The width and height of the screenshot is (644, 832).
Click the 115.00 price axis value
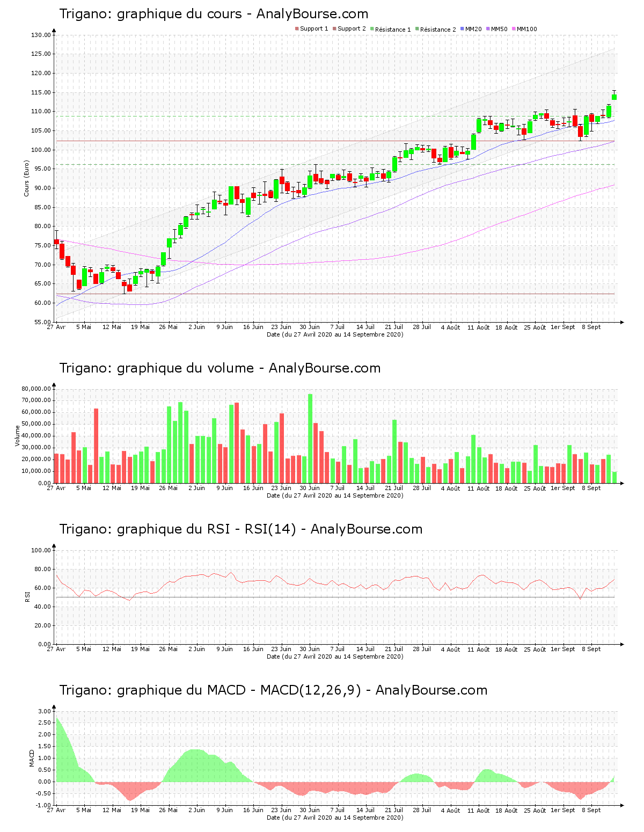click(x=41, y=92)
